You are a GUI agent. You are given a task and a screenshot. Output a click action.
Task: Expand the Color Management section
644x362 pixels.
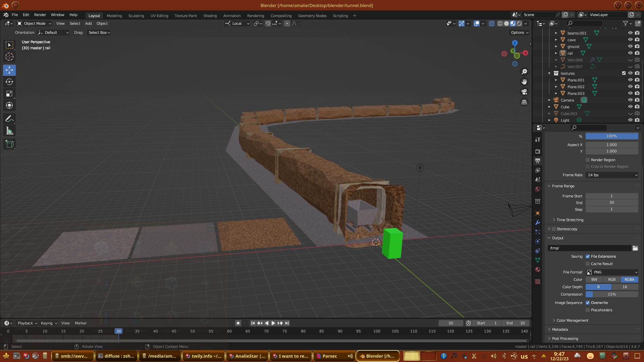pos(572,320)
